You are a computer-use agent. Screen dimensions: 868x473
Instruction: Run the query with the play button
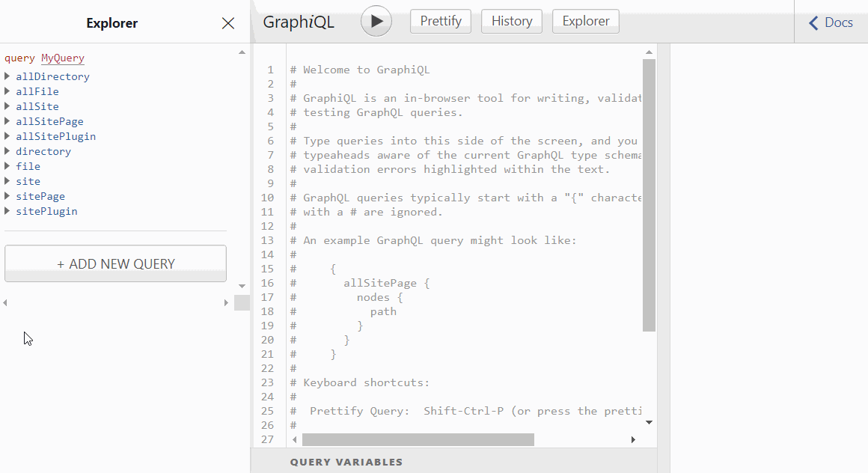[x=376, y=21]
